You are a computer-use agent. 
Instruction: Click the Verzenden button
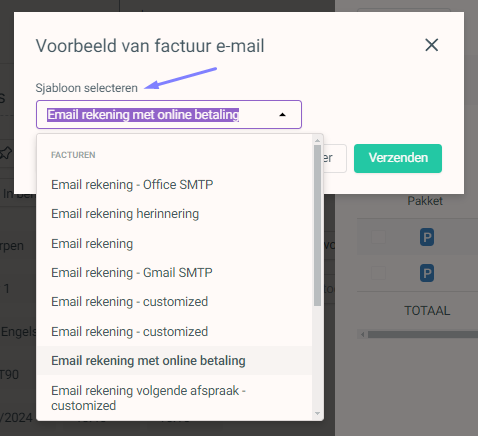pyautogui.click(x=398, y=158)
